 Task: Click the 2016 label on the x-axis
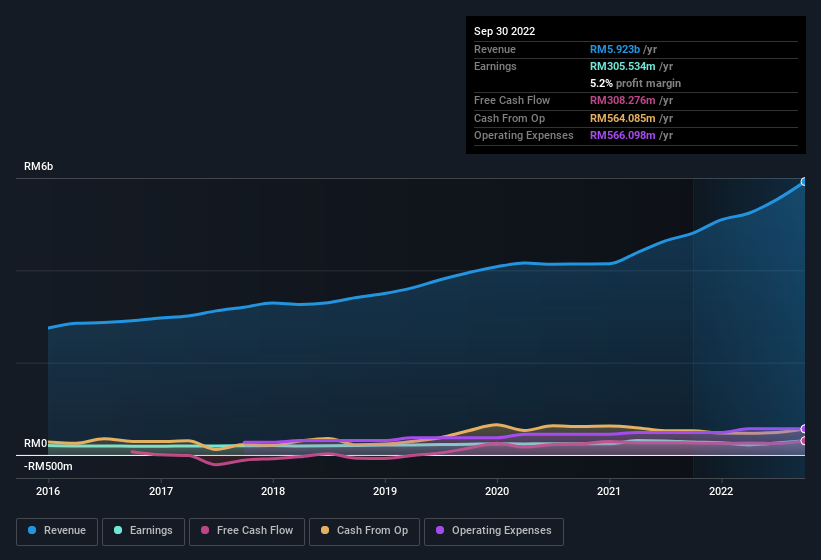click(x=48, y=491)
